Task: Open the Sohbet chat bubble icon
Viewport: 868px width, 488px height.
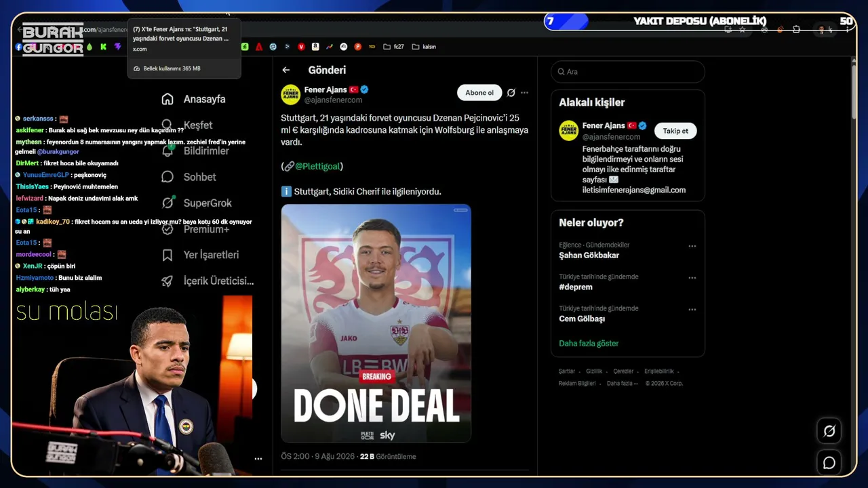Action: pos(167,177)
